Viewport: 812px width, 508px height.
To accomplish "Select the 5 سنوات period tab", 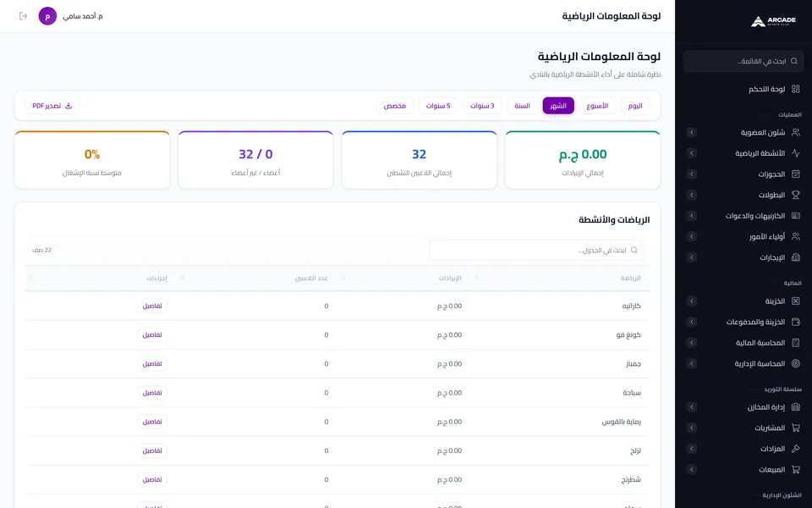I will (x=438, y=106).
